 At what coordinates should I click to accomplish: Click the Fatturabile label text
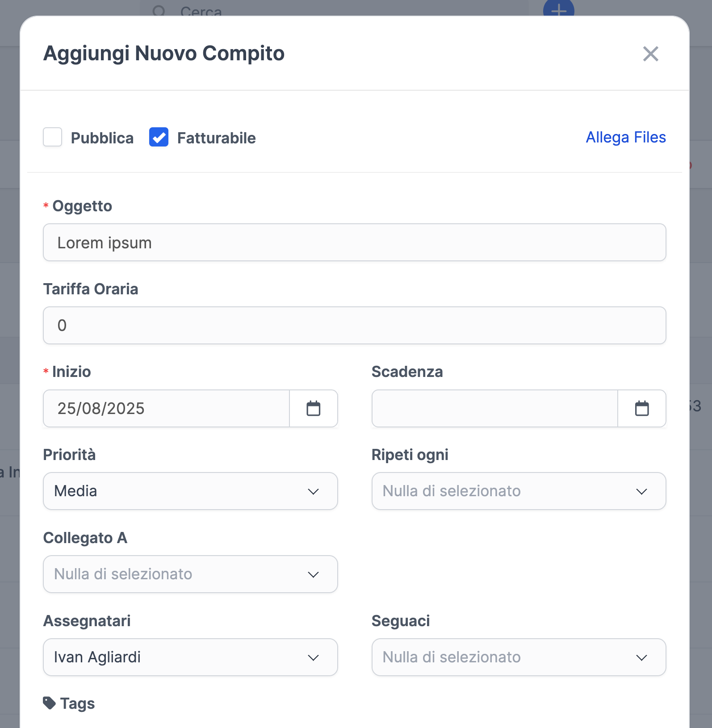(x=216, y=138)
